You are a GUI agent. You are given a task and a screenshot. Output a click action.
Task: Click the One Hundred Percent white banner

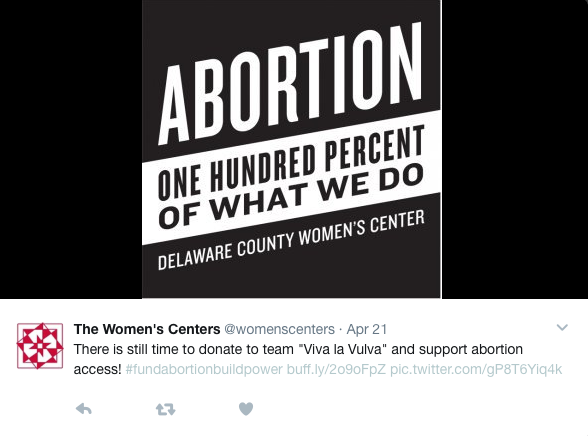click(x=291, y=178)
